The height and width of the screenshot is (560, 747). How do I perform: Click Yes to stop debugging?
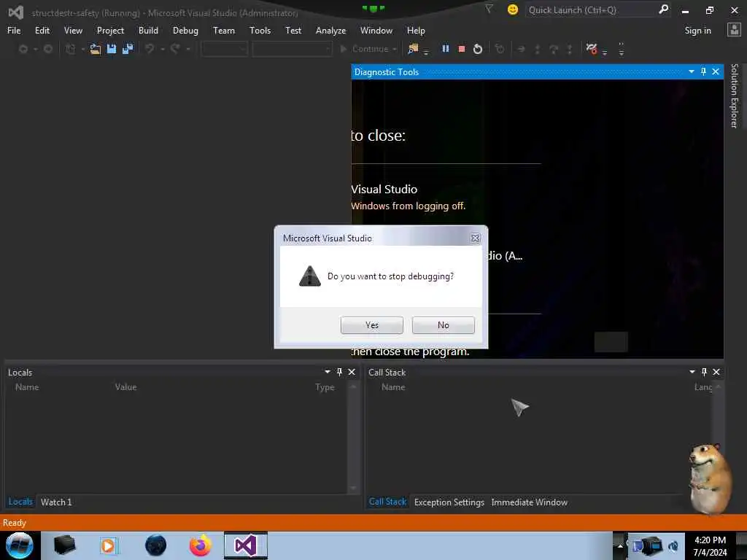[371, 325]
